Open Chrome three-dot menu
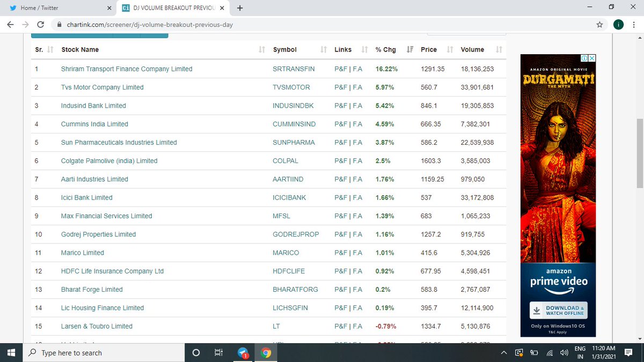 tap(634, 24)
